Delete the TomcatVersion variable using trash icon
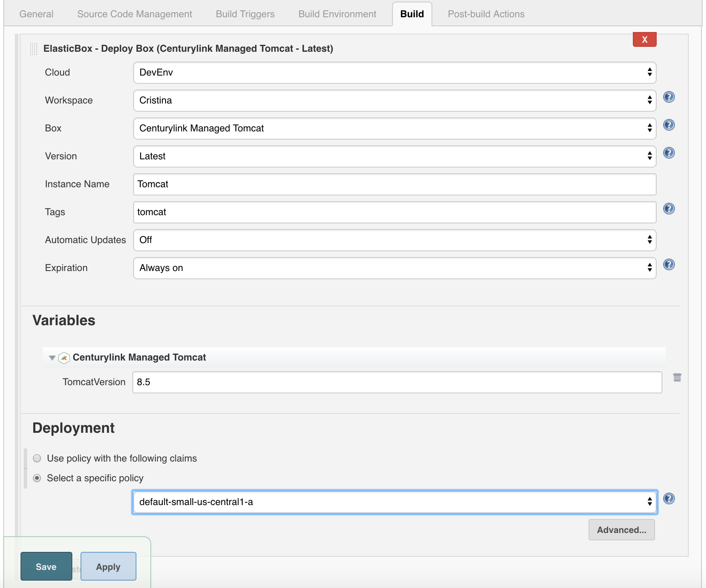706x588 pixels. pyautogui.click(x=677, y=377)
